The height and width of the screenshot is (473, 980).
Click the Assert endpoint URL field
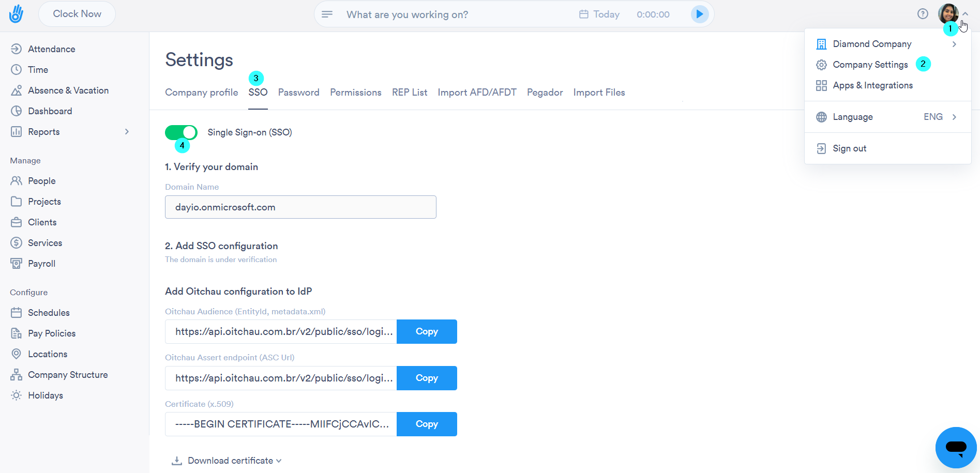point(281,378)
